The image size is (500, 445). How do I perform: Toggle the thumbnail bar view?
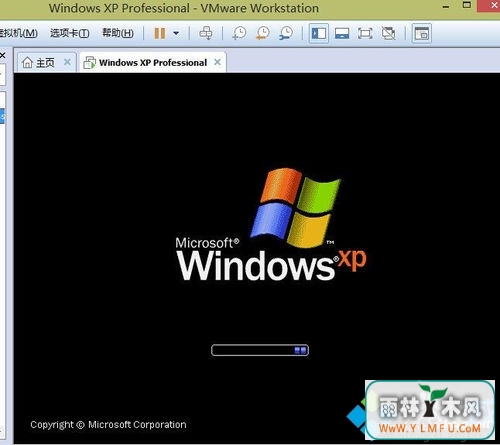[x=342, y=33]
